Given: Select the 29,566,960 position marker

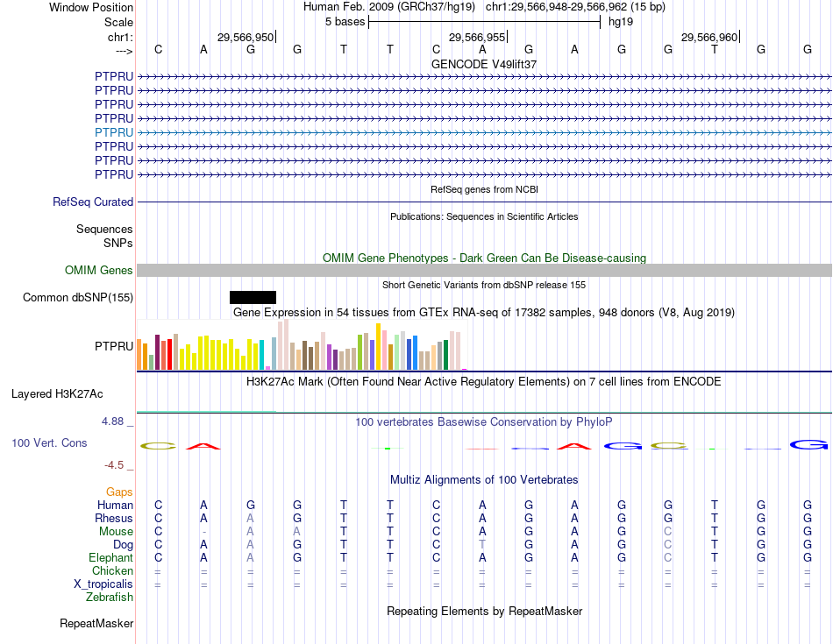Looking at the screenshot, I should click(709, 37).
